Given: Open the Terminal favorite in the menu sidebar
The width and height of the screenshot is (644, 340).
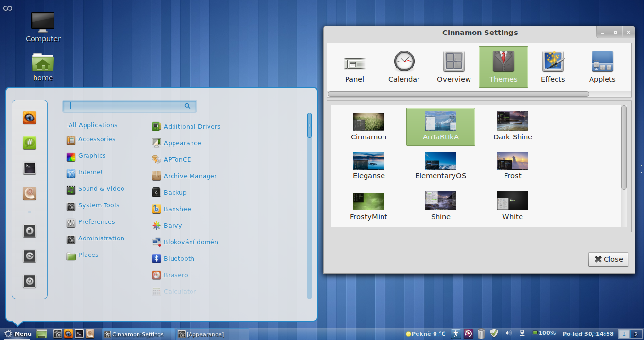Looking at the screenshot, I should (x=30, y=169).
